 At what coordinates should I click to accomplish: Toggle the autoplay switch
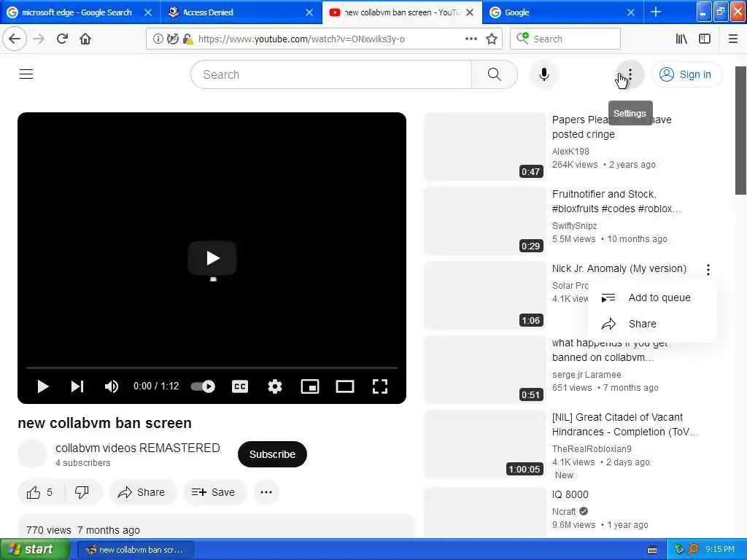tap(203, 386)
